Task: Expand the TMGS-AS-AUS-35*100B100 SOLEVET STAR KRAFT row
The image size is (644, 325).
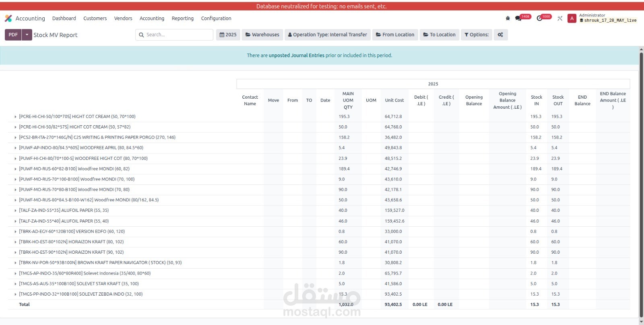Action: (15, 284)
